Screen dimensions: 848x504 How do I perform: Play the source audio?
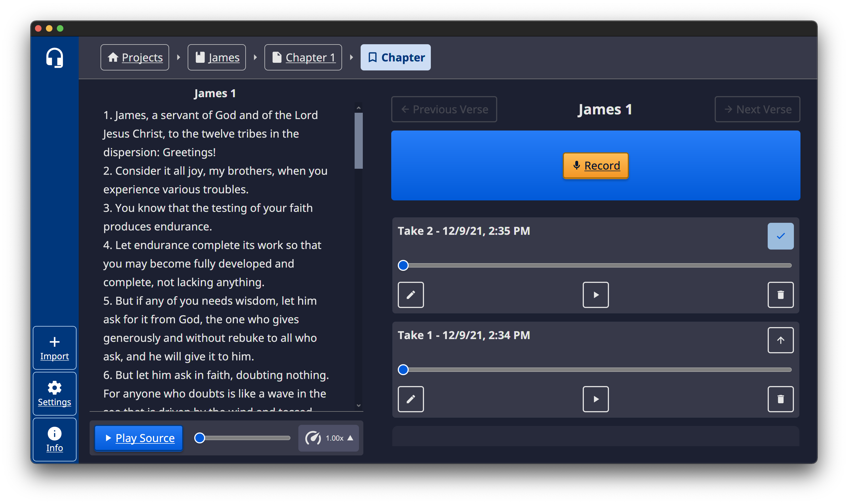[x=139, y=438]
